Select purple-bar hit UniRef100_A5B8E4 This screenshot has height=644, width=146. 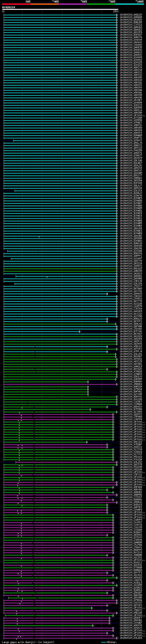pos(131,384)
